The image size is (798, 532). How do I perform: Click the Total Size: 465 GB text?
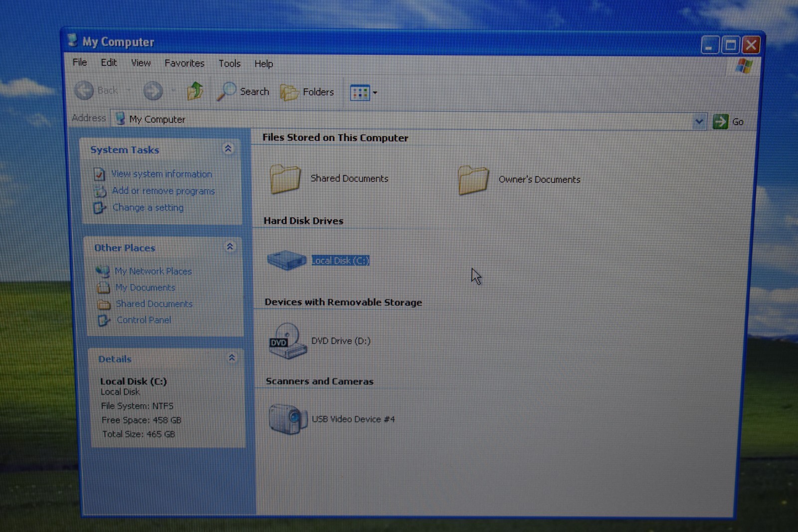tap(139, 434)
